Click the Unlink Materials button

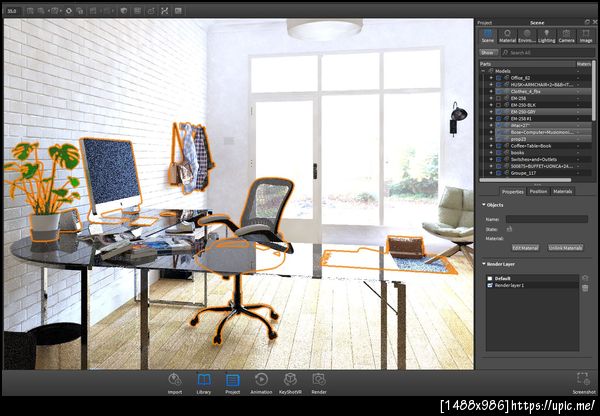566,248
